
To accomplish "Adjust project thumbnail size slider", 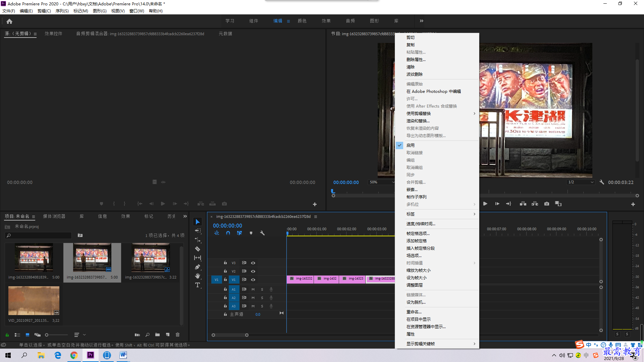I will tap(56, 335).
